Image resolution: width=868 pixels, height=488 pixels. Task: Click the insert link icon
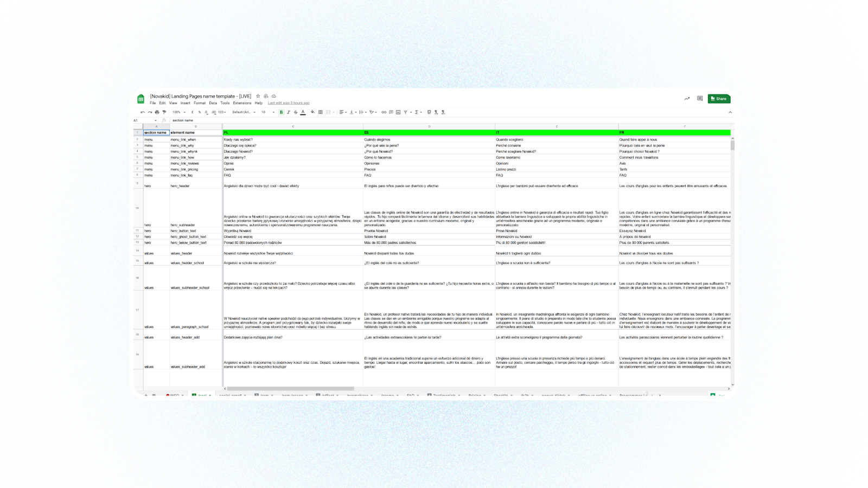(384, 112)
